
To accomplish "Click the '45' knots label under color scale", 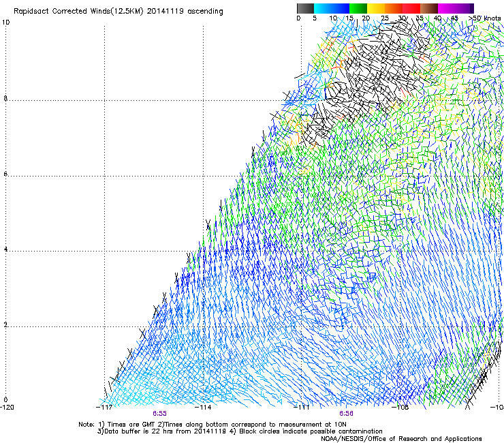I will click(454, 18).
